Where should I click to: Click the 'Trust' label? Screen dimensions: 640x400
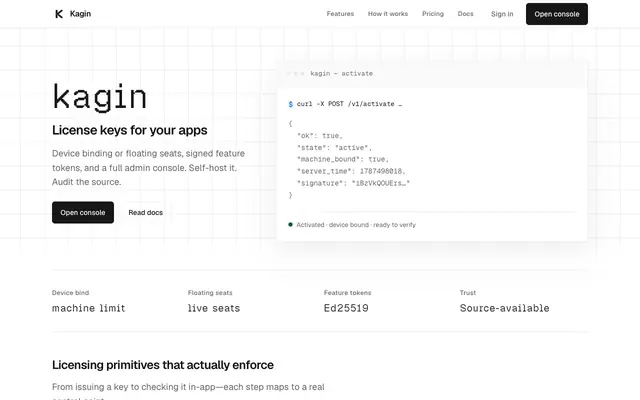[468, 293]
